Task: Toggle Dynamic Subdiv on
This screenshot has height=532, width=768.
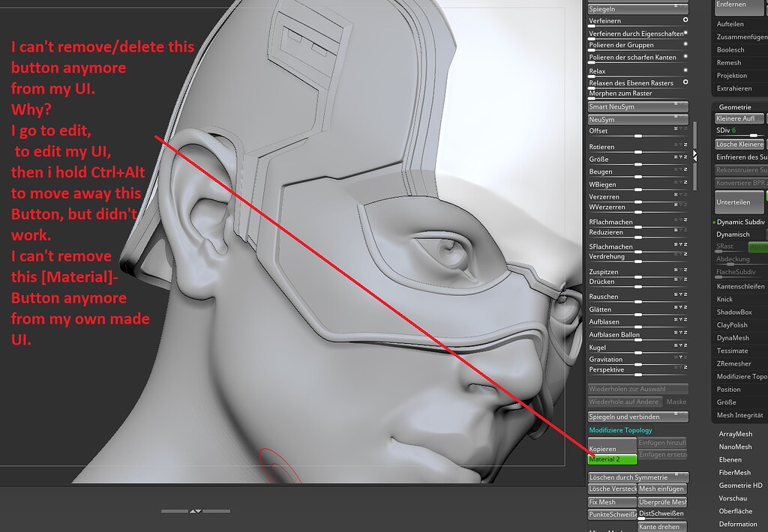Action: (x=741, y=221)
